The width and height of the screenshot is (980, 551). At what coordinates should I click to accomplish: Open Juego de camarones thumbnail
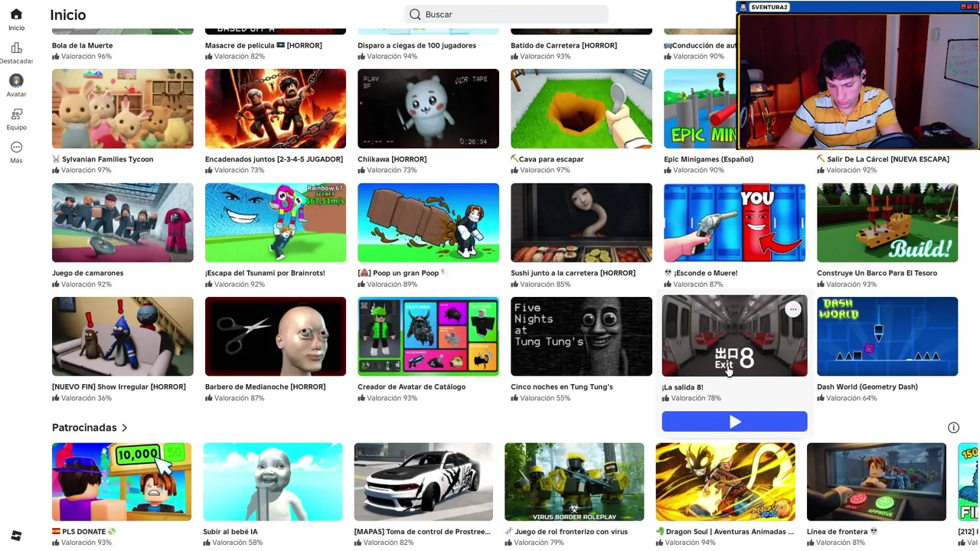pyautogui.click(x=122, y=223)
